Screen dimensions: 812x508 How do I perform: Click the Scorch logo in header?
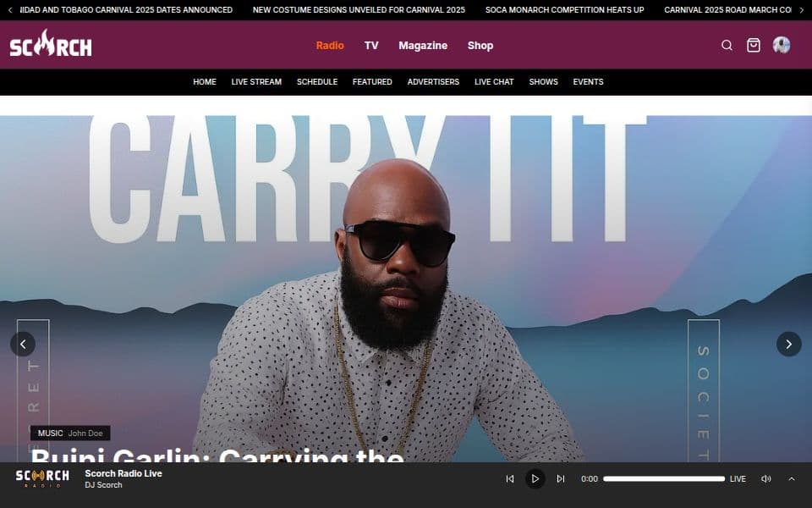click(51, 45)
